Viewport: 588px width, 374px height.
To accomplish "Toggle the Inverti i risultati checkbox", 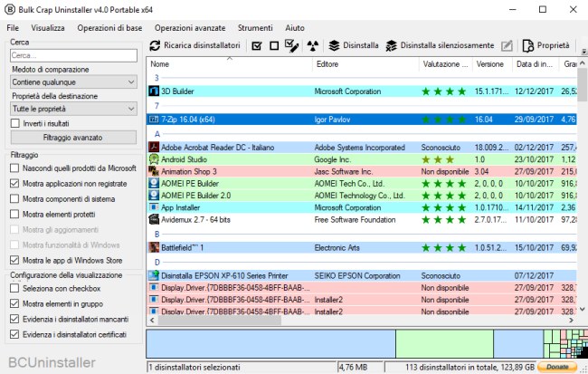I will point(15,123).
